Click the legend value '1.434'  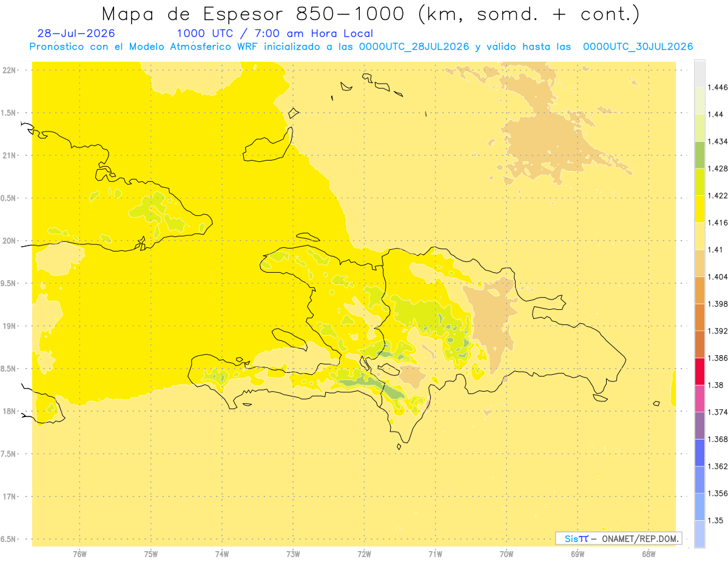[x=718, y=141]
